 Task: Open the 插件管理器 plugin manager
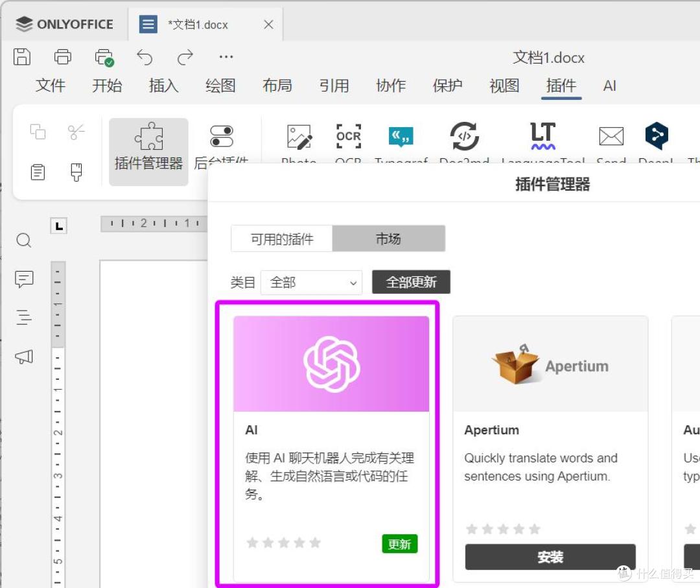(x=148, y=151)
